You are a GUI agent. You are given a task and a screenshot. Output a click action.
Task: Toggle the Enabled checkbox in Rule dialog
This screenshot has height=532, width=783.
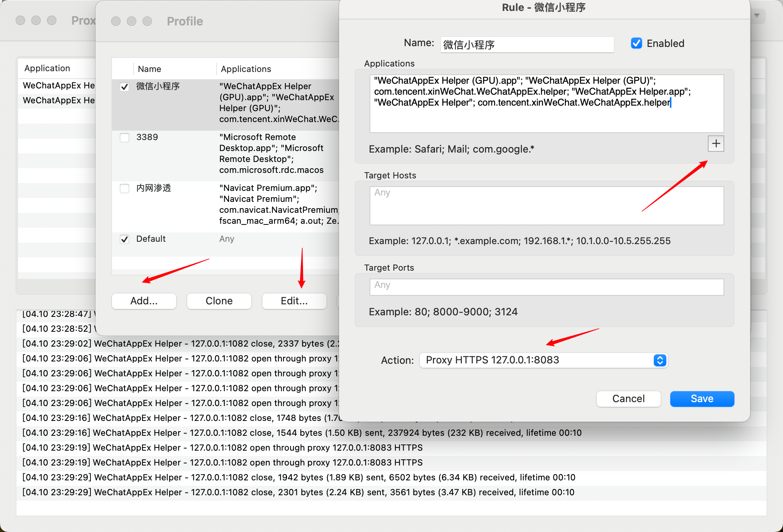click(x=637, y=43)
